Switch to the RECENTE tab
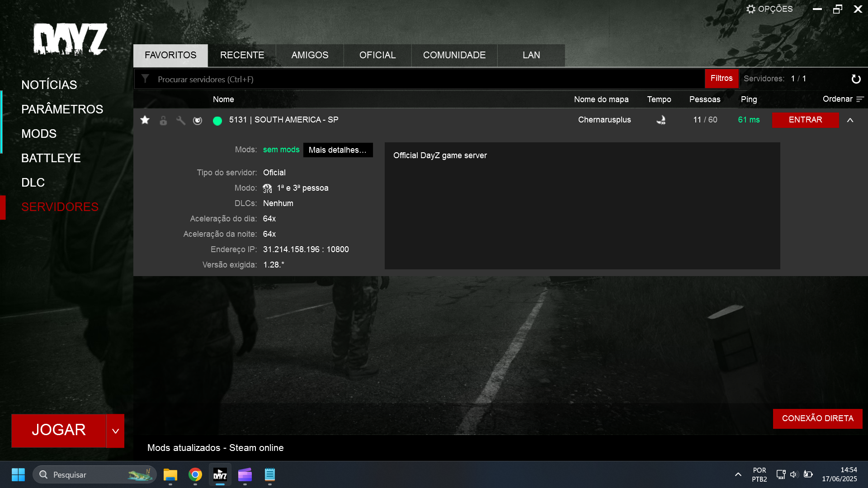The width and height of the screenshot is (868, 488). coord(242,55)
